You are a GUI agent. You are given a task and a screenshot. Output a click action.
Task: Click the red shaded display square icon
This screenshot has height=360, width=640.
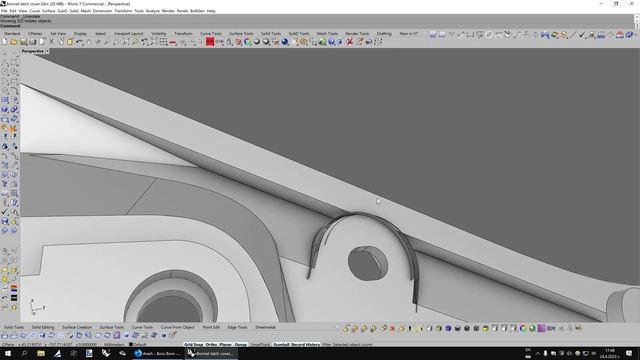click(210, 42)
